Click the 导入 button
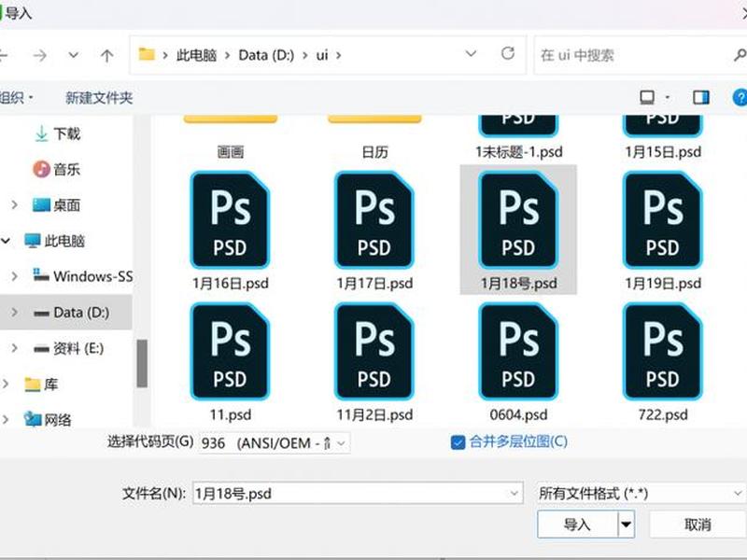 click(x=577, y=525)
